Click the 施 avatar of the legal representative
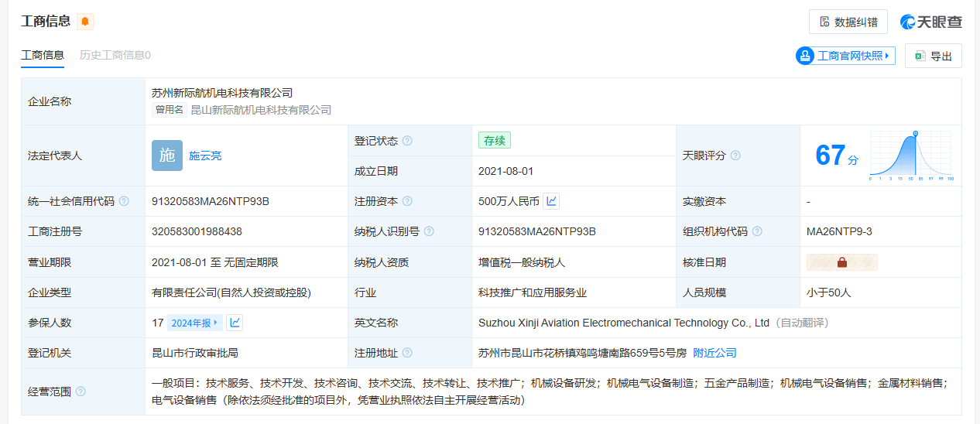The width and height of the screenshot is (980, 424). click(x=167, y=156)
